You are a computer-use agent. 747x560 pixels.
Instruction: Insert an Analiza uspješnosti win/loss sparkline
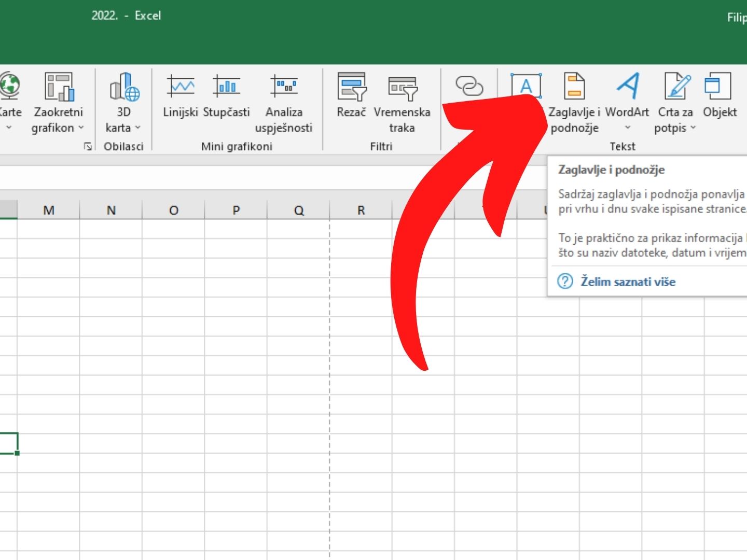coord(283,103)
